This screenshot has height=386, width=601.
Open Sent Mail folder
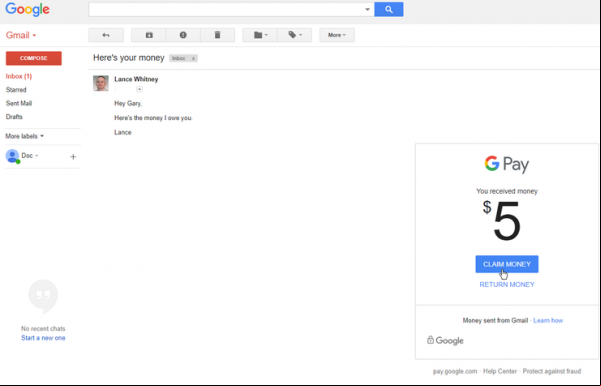[x=19, y=103]
